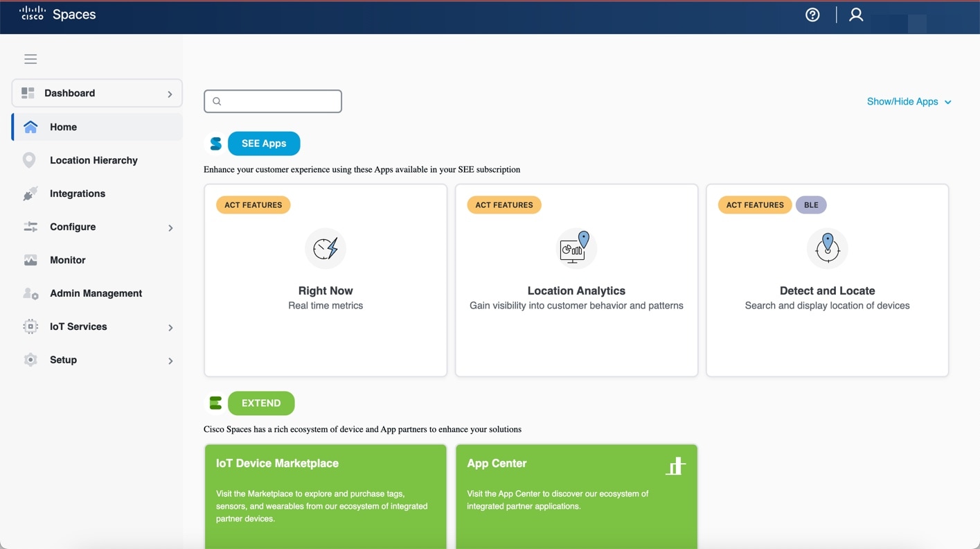Open the IoT Device Marketplace card
Viewport: 980px width, 549px height.
pyautogui.click(x=326, y=496)
